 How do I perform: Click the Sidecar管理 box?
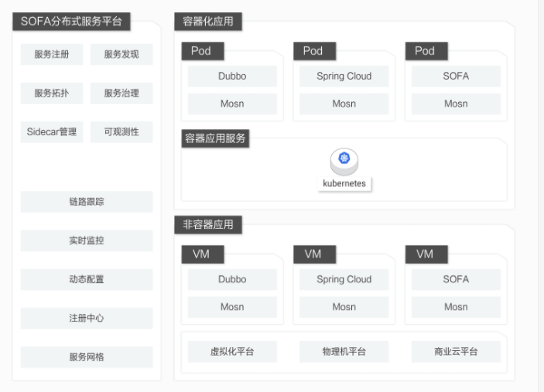(52, 131)
